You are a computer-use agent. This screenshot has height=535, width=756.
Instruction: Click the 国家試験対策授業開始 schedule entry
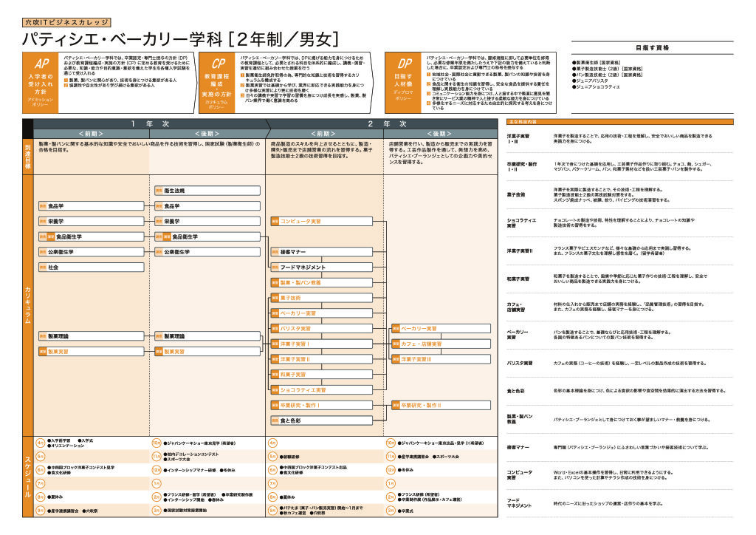[x=185, y=511]
